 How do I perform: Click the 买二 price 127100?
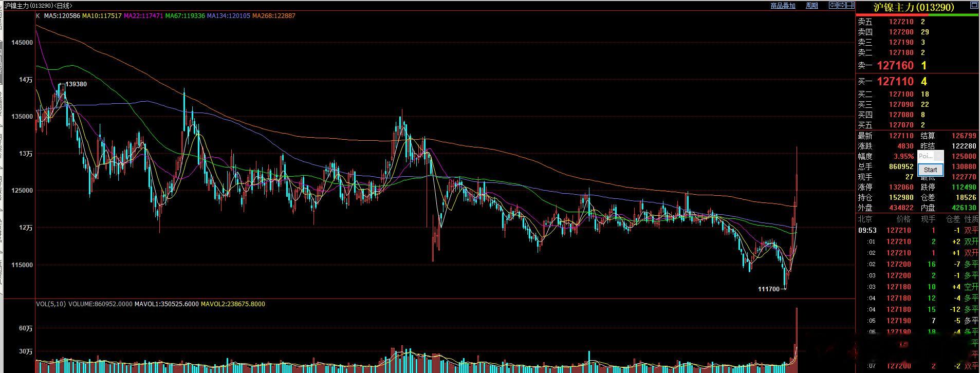pyautogui.click(x=901, y=95)
